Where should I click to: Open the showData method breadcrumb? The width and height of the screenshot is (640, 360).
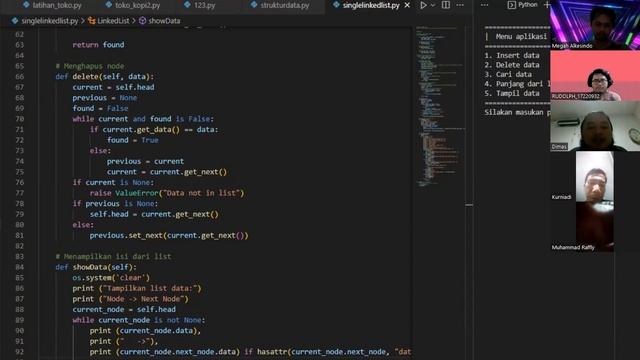(164, 21)
